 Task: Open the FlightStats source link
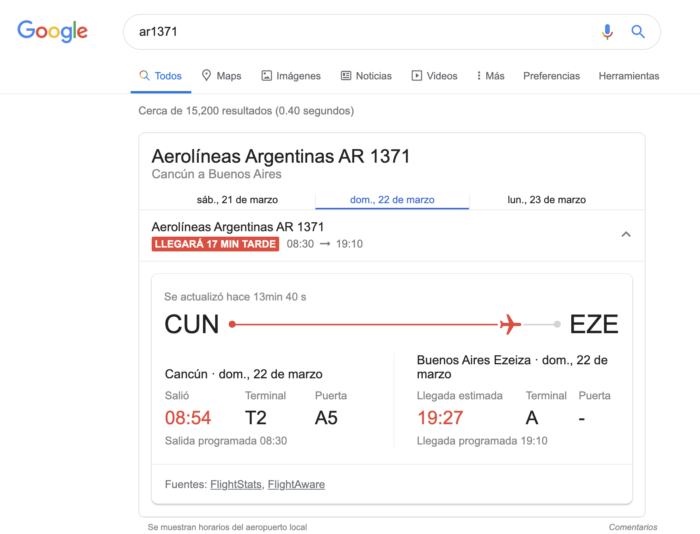pos(236,484)
